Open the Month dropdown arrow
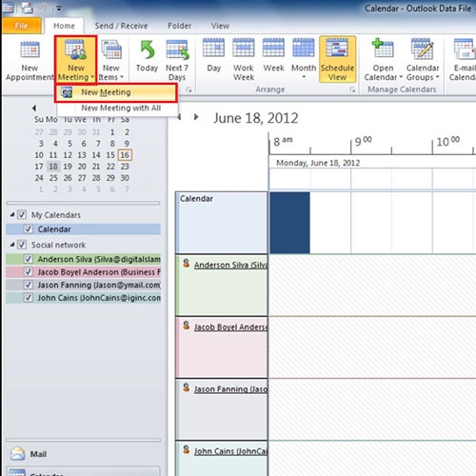476x476 pixels. (x=304, y=77)
